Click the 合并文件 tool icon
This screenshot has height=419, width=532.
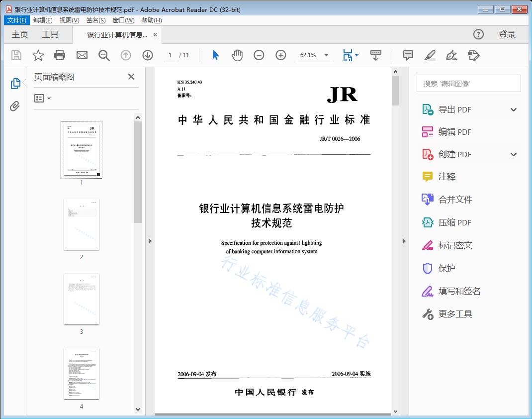(427, 200)
